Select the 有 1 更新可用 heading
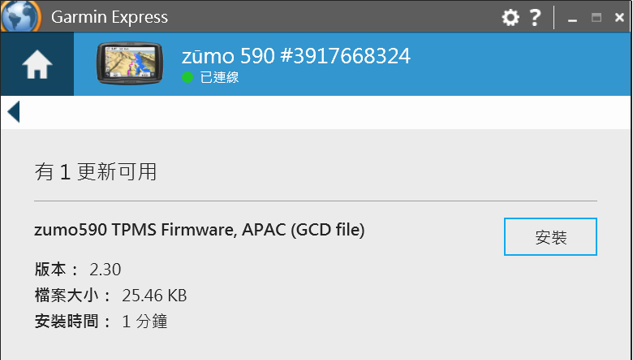The image size is (633, 360). [96, 172]
